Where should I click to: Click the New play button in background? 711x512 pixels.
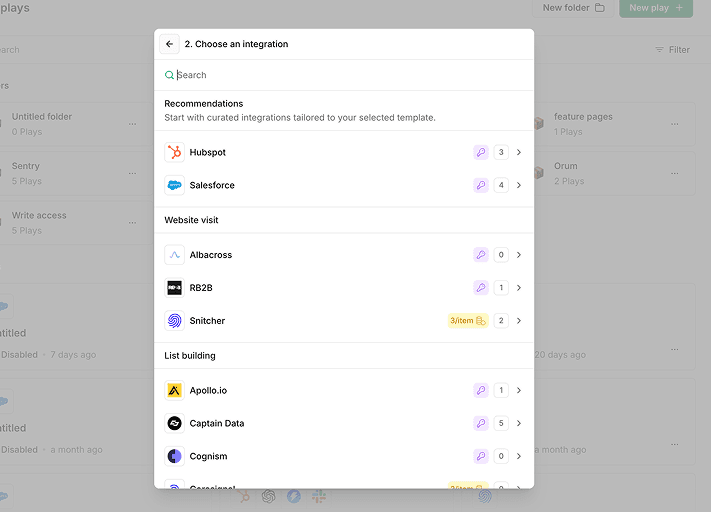(656, 8)
